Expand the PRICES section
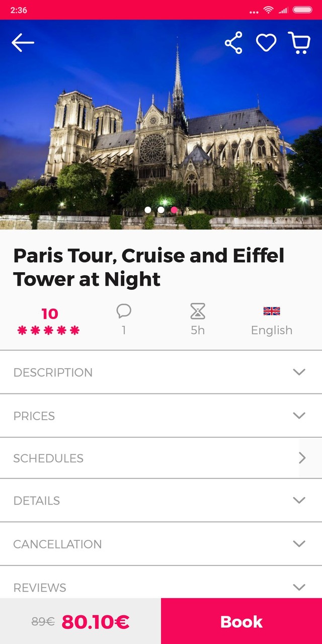322x644 pixels. [x=161, y=416]
